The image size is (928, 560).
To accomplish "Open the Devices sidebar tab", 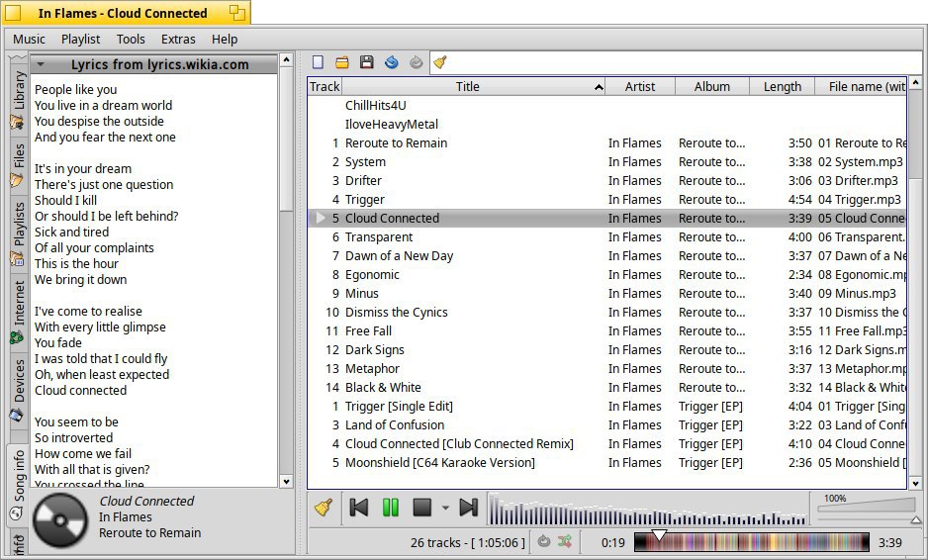I will (x=18, y=389).
